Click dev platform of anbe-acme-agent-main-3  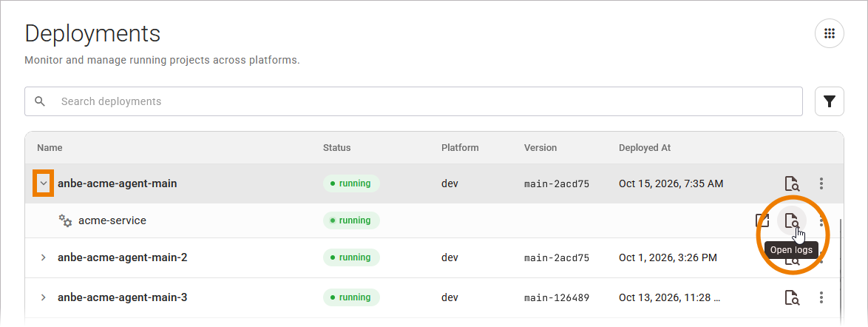point(450,297)
